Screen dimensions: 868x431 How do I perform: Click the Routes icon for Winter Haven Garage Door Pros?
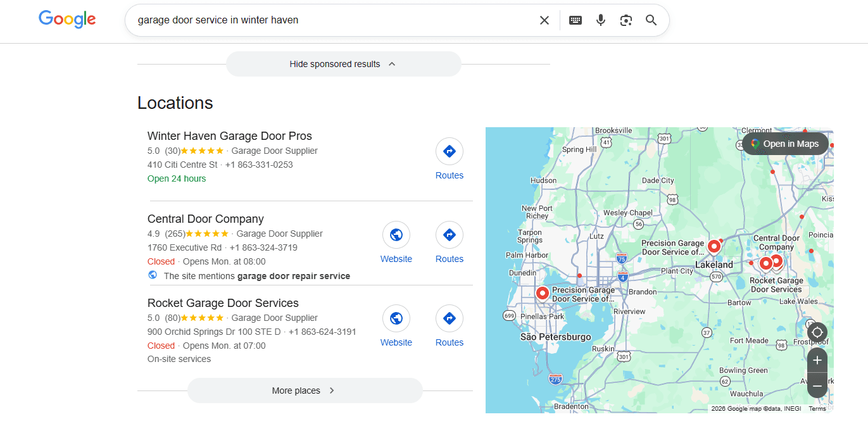tap(450, 151)
